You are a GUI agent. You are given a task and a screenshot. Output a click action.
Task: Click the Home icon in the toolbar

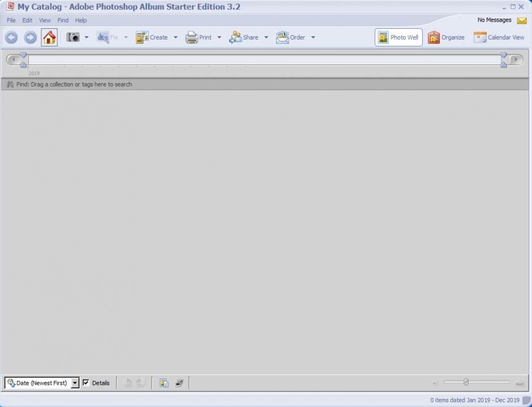pyautogui.click(x=49, y=37)
